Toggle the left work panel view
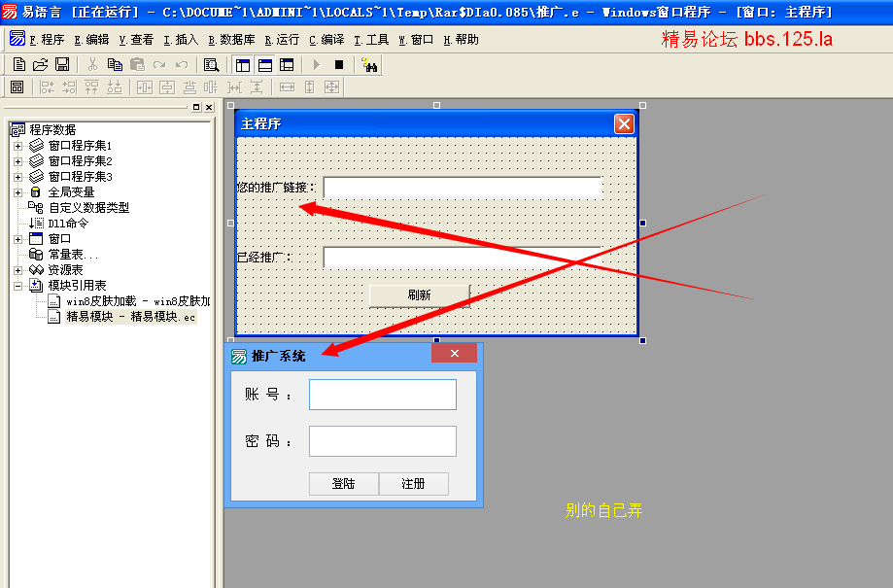893x588 pixels. coord(243,65)
